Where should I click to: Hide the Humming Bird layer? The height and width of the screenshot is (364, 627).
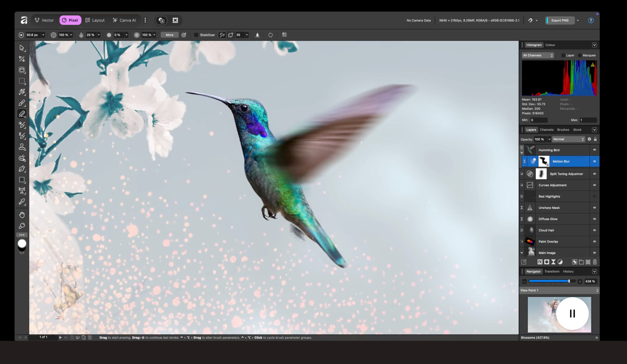tap(595, 150)
